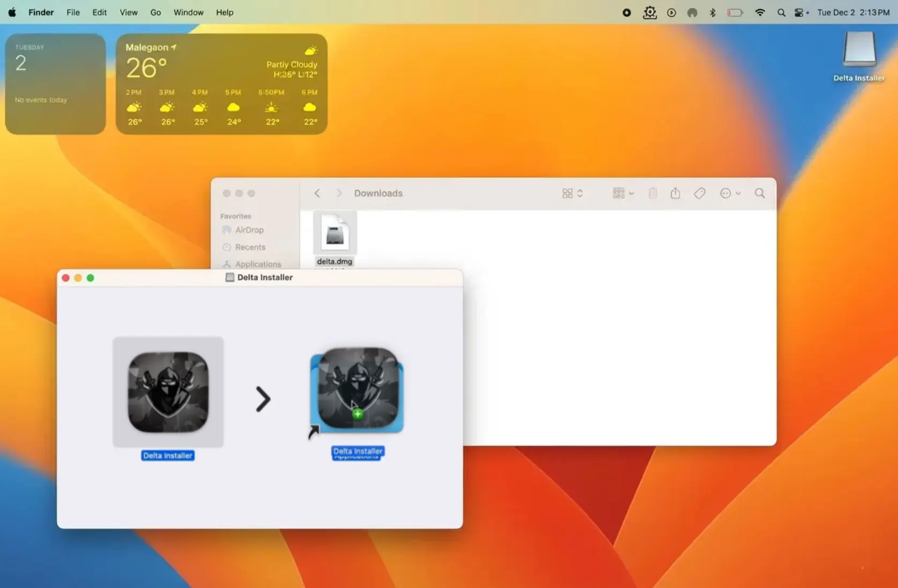
Task: Select the Delta Installer app icon on the left
Action: pos(168,392)
